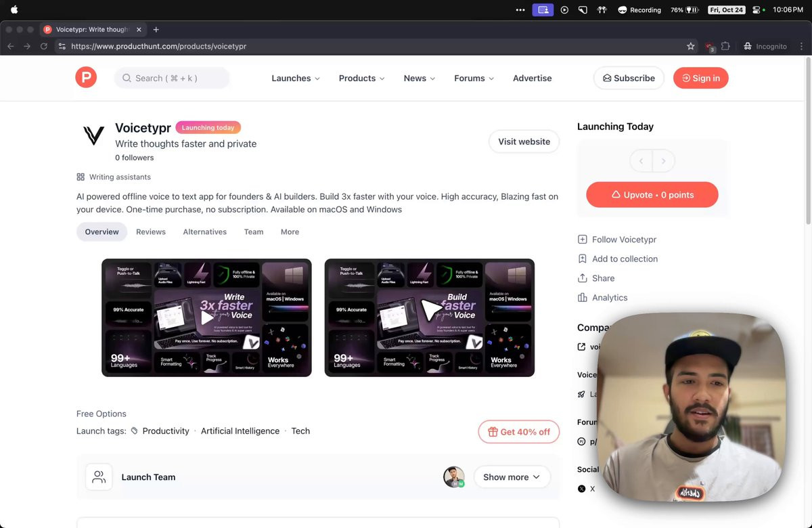Click the next launch arrow

pos(663,160)
